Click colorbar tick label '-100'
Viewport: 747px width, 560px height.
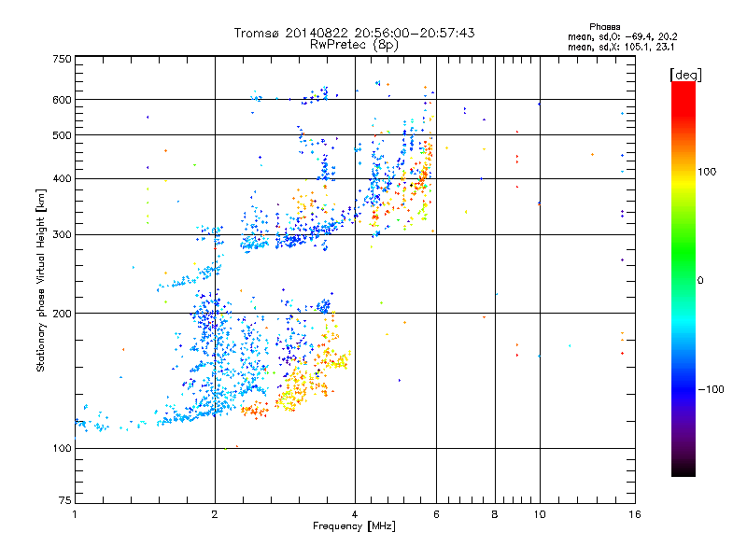[711, 389]
